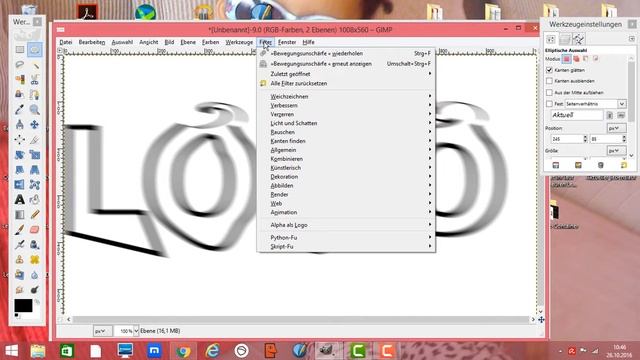
Task: Select the Ellipse Select tool
Action: pos(35,49)
